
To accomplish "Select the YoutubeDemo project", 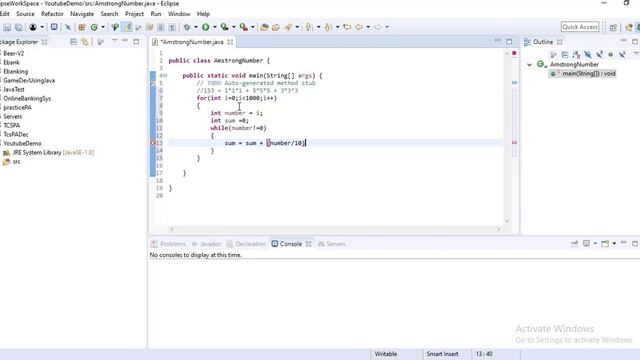I will [x=22, y=143].
